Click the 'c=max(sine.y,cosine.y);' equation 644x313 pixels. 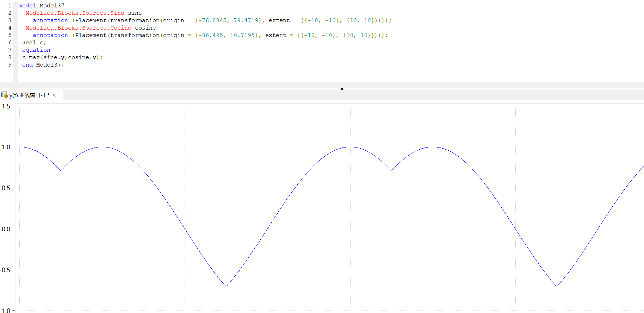(x=62, y=57)
